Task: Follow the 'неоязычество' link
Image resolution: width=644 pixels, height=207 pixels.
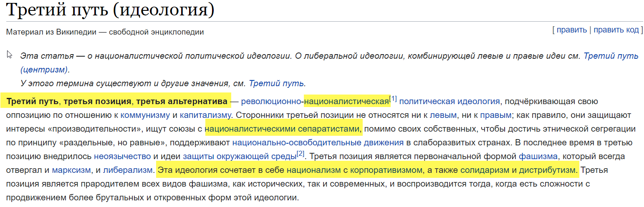Action: click(122, 157)
